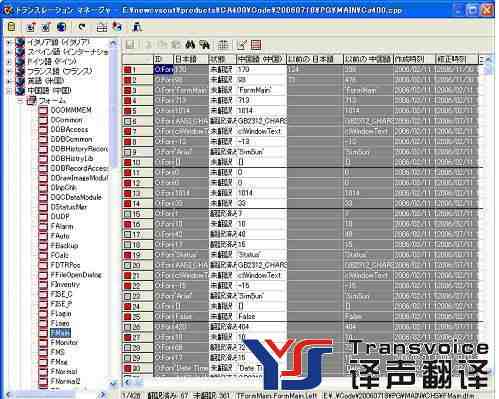Click the form icon beside DCOMMMEM

(x=43, y=110)
